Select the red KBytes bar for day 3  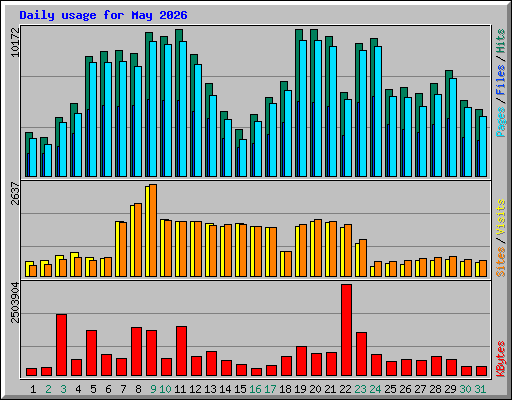(61, 345)
